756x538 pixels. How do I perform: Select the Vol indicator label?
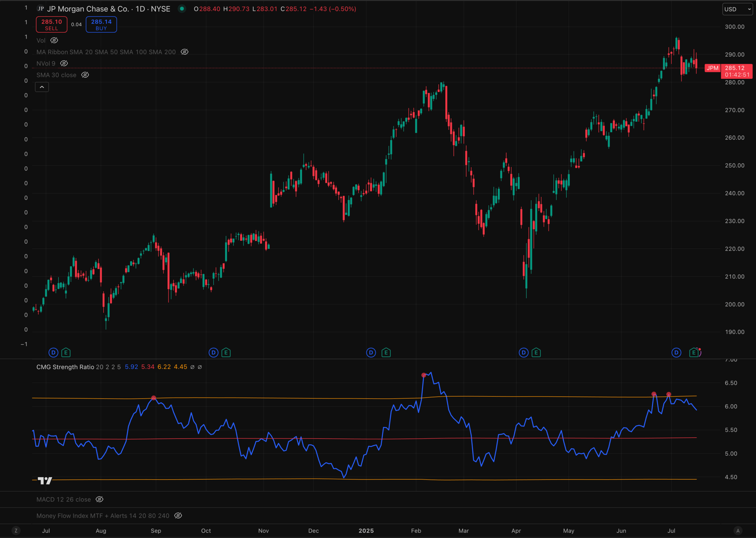click(41, 41)
